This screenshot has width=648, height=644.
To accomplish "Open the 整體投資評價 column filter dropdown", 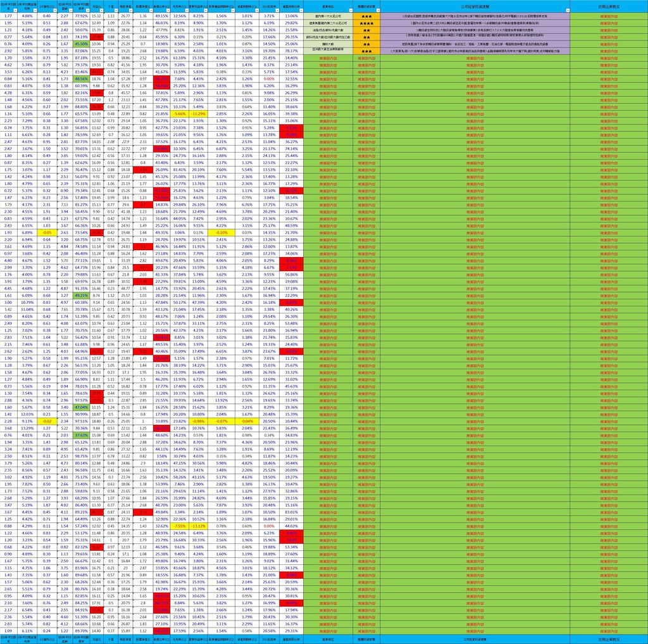I will tap(378, 10).
